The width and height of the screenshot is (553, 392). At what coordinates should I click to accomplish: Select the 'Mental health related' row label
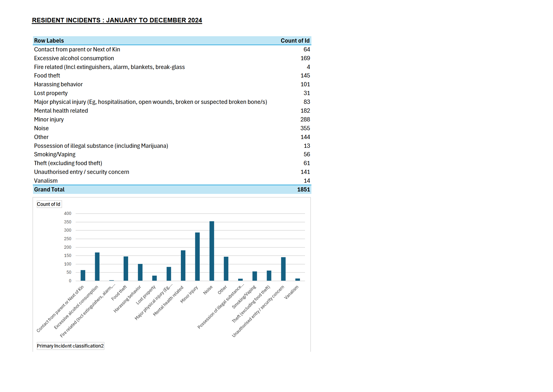pos(61,111)
